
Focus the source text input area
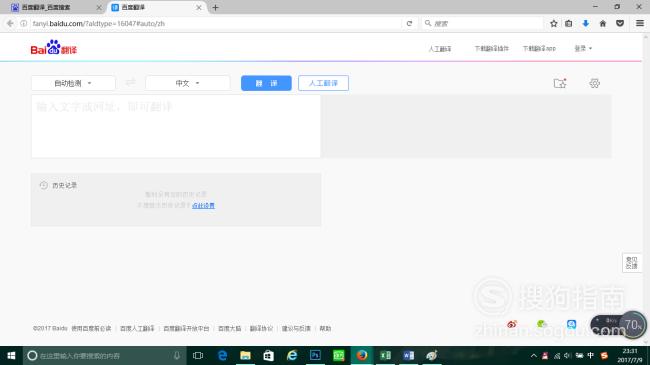click(x=176, y=127)
